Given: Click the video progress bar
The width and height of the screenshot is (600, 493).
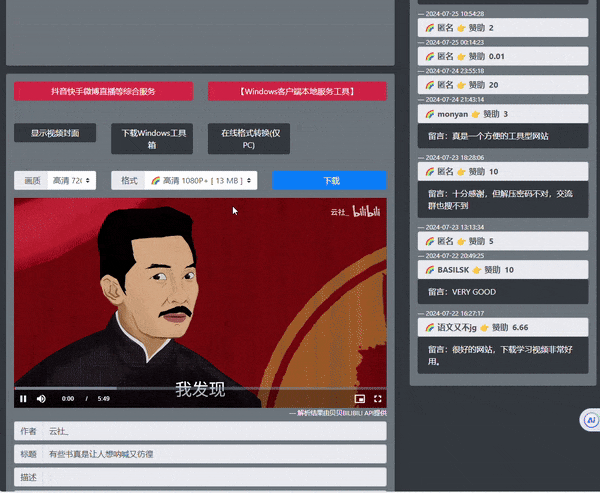Looking at the screenshot, I should pyautogui.click(x=200, y=388).
